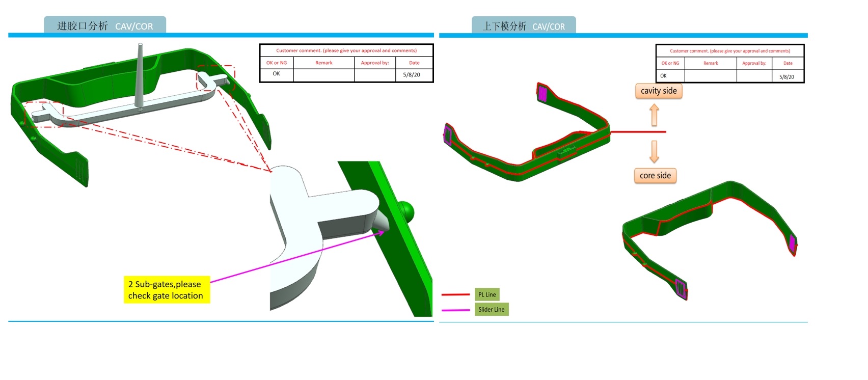This screenshot has width=868, height=380.
Task: Click the red PL Line color sample
Action: (x=455, y=294)
